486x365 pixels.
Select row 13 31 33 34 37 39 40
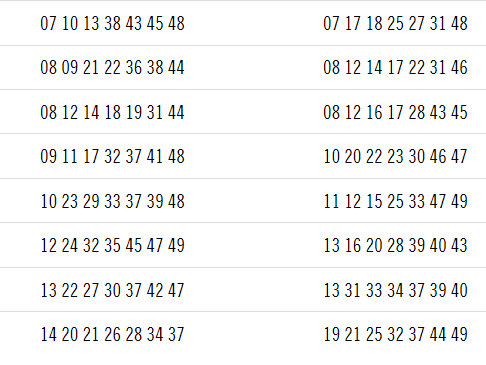click(x=395, y=290)
